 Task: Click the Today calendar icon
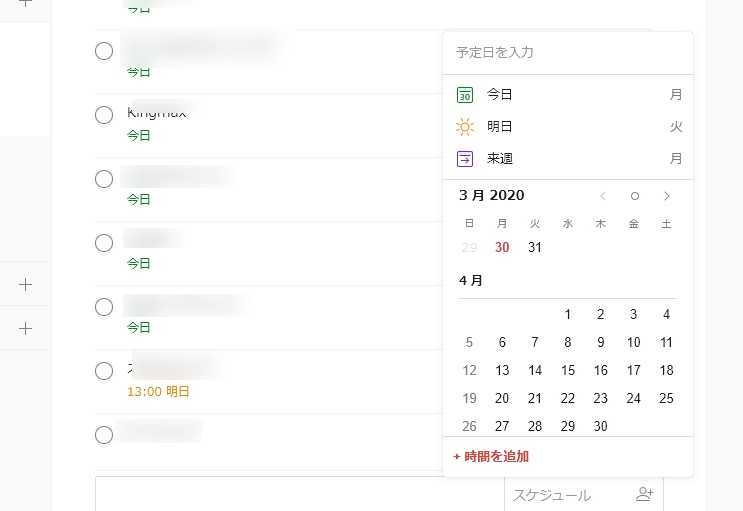465,95
